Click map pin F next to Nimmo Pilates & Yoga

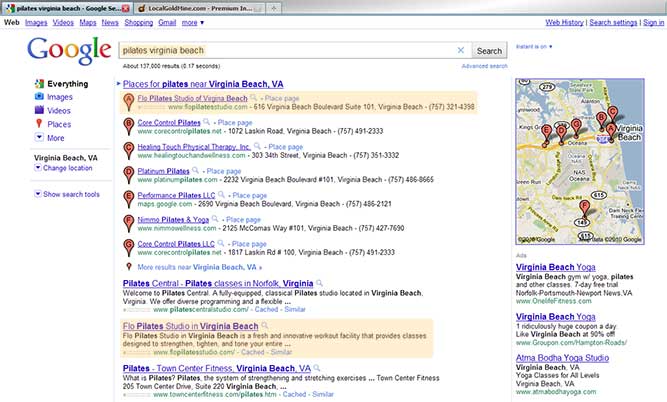click(x=128, y=223)
